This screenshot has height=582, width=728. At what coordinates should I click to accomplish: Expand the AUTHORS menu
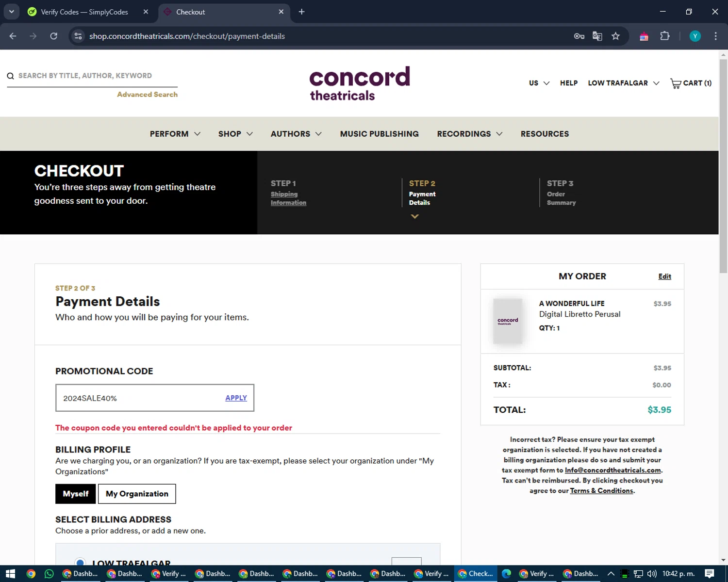[x=296, y=134]
